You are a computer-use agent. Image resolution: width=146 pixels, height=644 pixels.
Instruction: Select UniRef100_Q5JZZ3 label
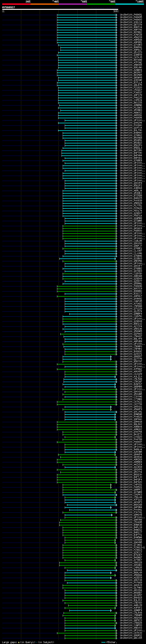click(x=131, y=53)
